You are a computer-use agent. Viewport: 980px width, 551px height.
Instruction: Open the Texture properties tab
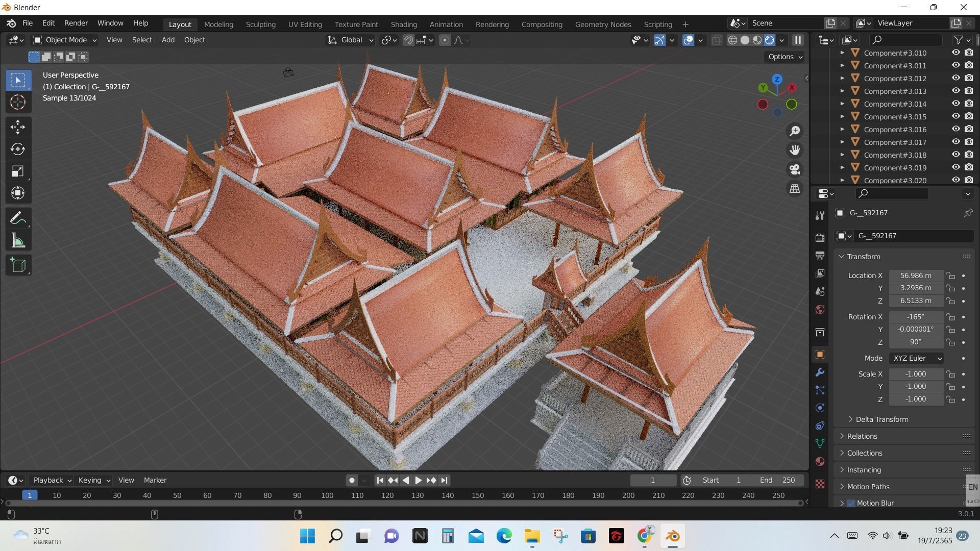pyautogui.click(x=820, y=484)
